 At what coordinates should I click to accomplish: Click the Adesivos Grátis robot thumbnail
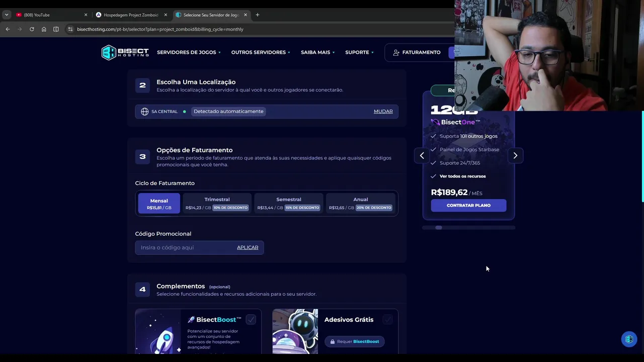[x=295, y=331]
